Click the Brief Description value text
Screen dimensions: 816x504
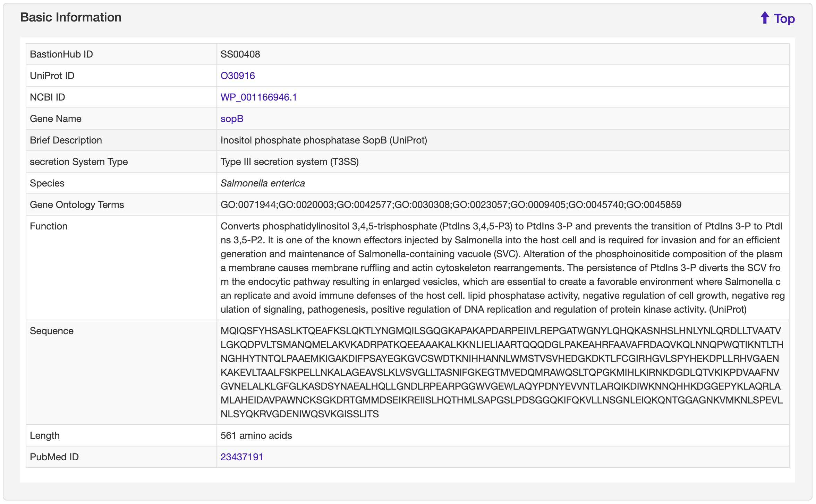pos(323,140)
